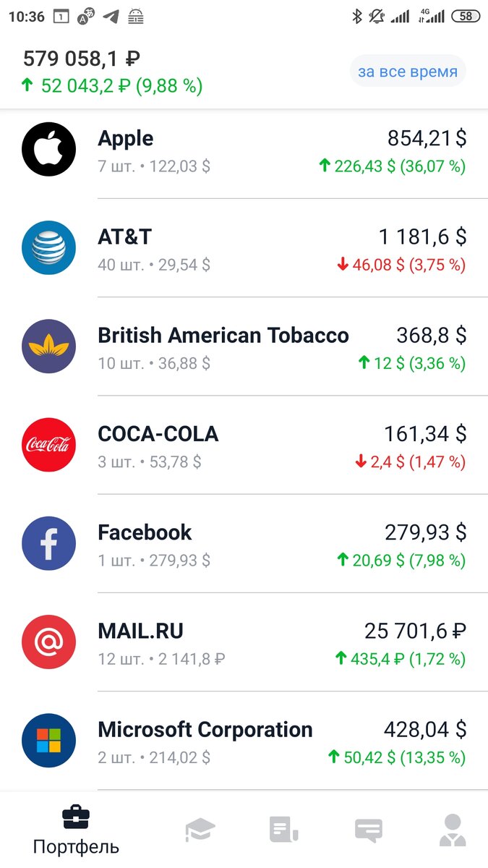Viewport: 488px width, 868px height.
Task: Open the news document tab icon
Action: point(283,830)
